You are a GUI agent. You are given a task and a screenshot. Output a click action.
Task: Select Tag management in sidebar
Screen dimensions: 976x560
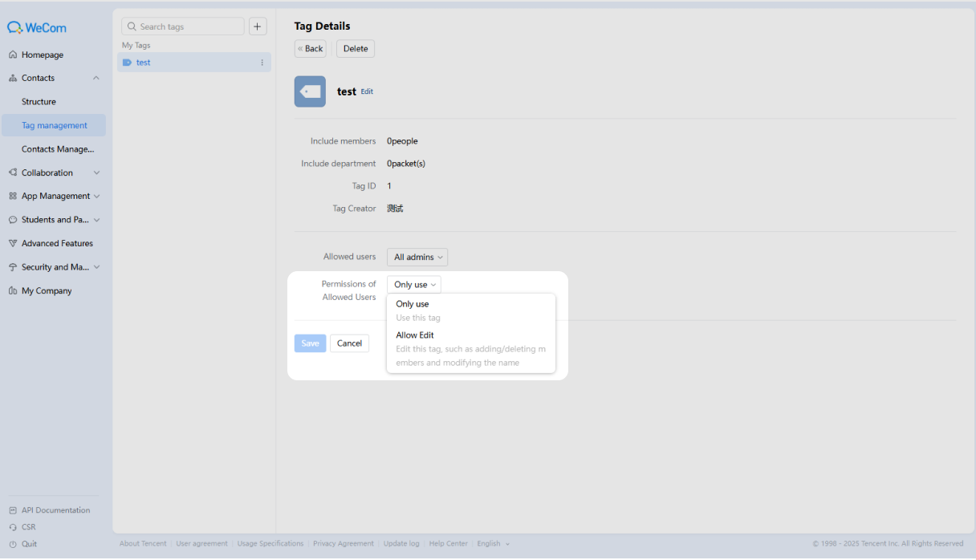53,125
